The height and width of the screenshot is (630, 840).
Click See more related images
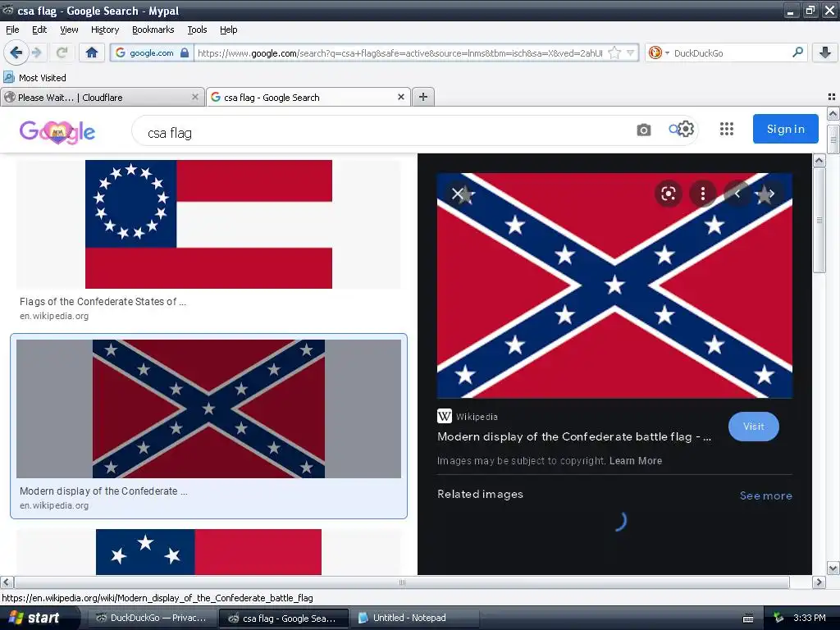pyautogui.click(x=765, y=495)
